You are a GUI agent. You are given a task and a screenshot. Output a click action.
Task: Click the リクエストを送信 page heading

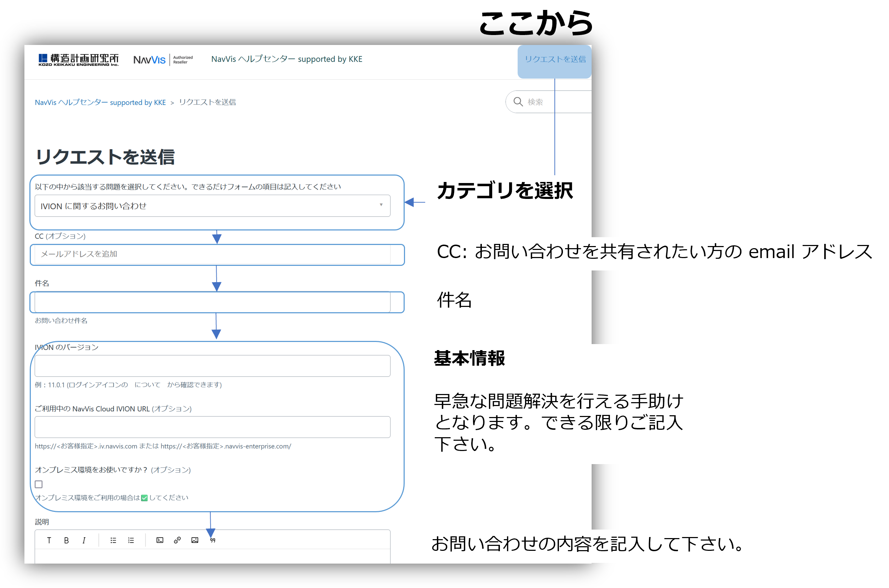(x=105, y=157)
